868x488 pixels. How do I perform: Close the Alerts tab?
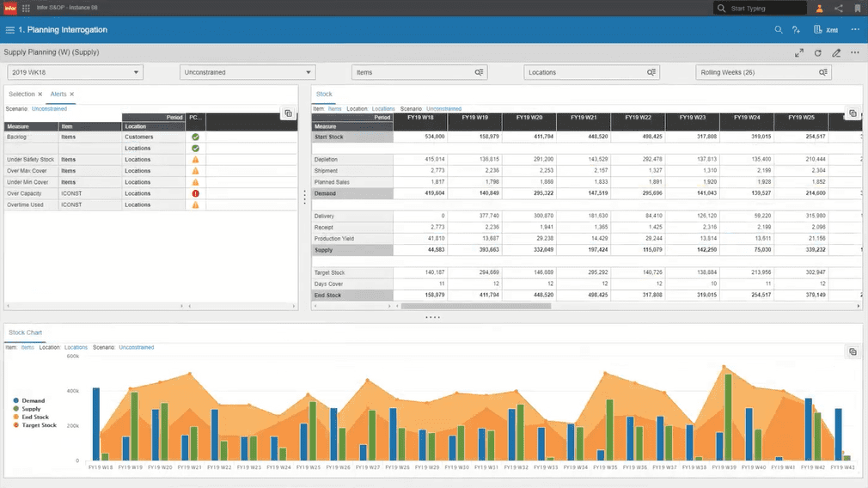[x=72, y=94]
